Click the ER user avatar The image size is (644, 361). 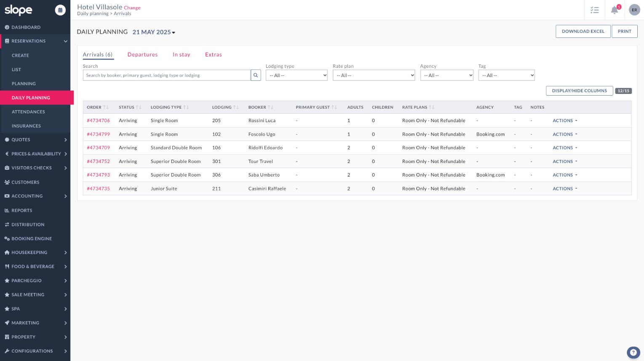(x=634, y=10)
